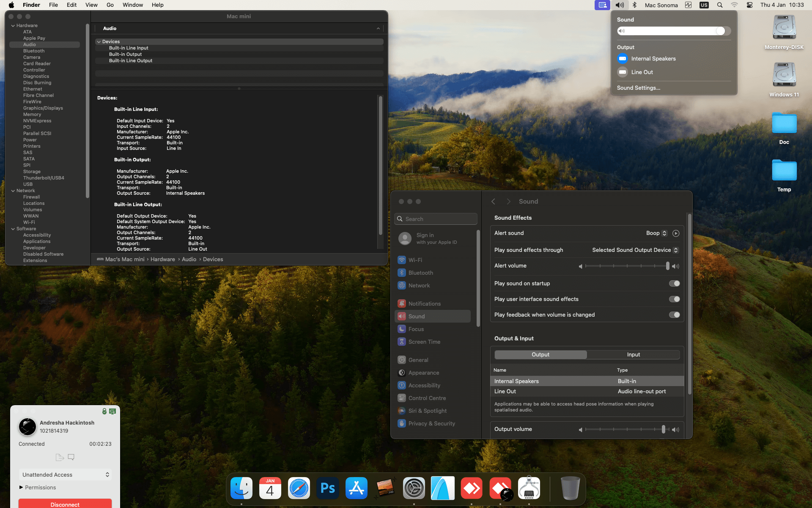The width and height of the screenshot is (812, 508).
Task: Open the Alert sound Boop dropdown
Action: click(x=656, y=233)
